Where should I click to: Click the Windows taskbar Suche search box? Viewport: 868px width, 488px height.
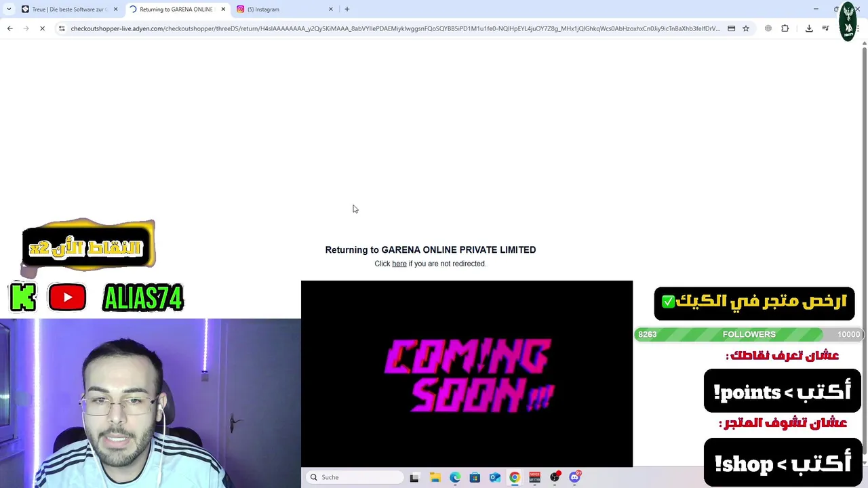click(x=353, y=477)
